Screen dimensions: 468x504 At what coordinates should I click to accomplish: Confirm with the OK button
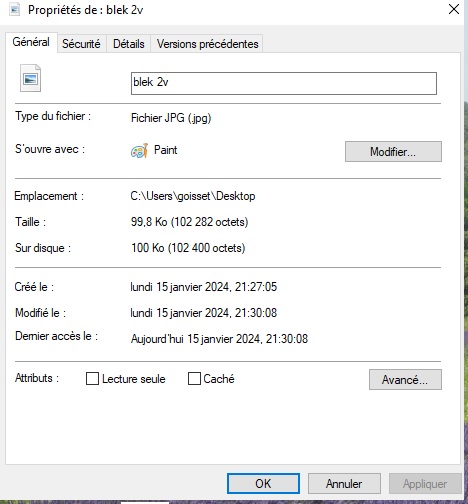263,484
